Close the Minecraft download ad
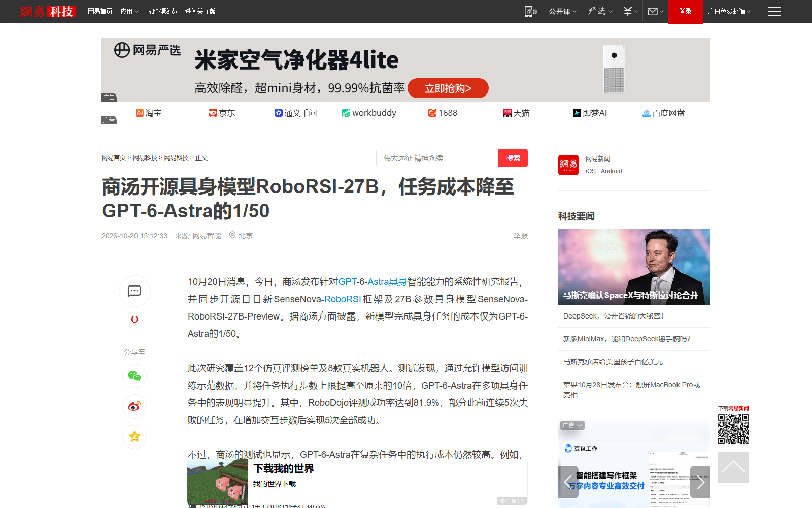The image size is (812, 508). pyautogui.click(x=523, y=501)
